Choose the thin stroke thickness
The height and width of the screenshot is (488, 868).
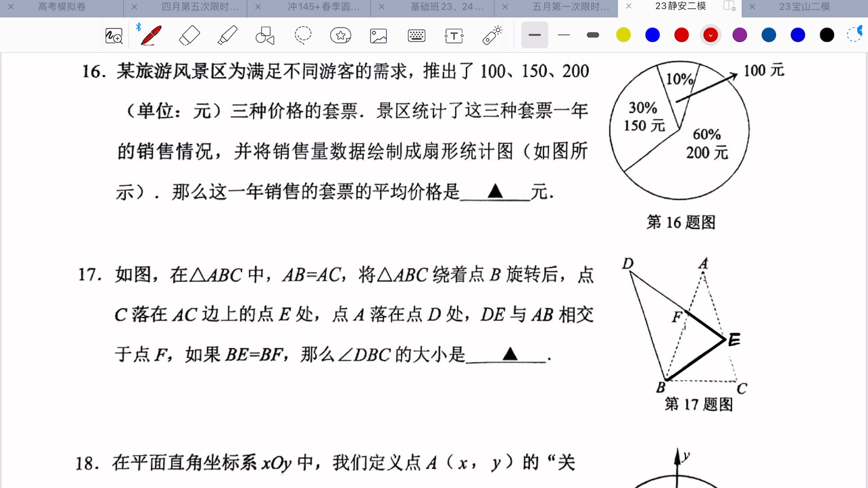(x=564, y=35)
